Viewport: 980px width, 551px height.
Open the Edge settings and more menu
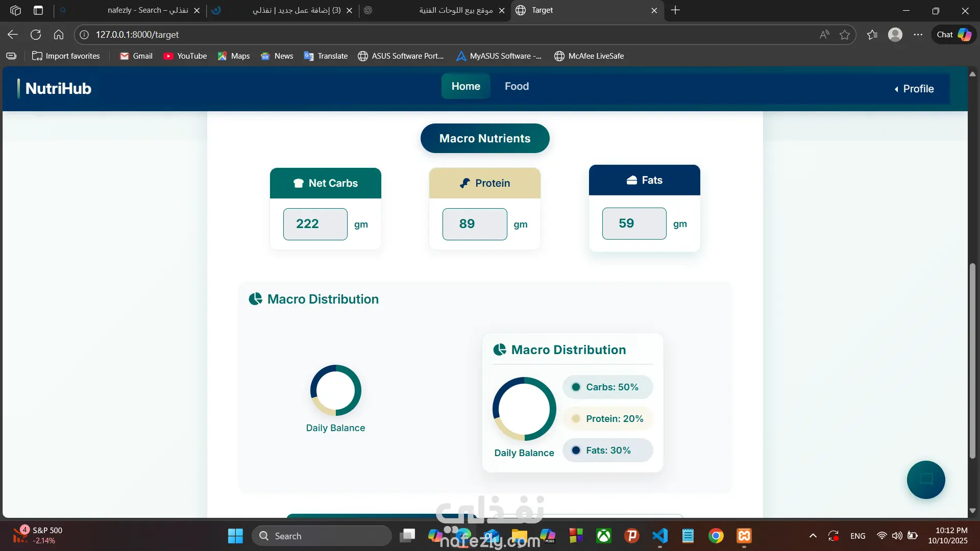tap(918, 35)
